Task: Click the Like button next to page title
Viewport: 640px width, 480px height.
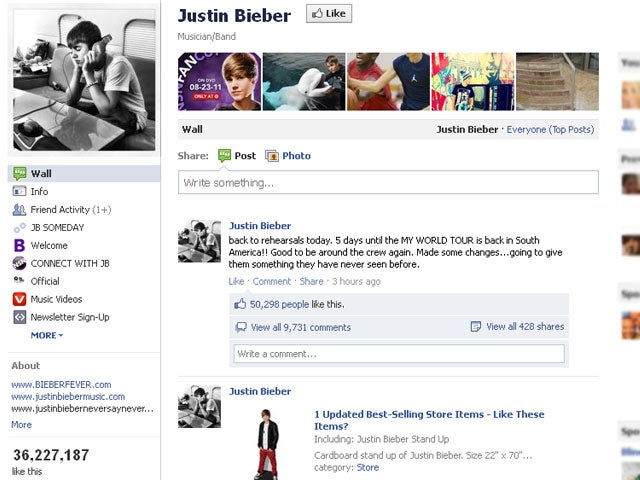Action: click(329, 13)
